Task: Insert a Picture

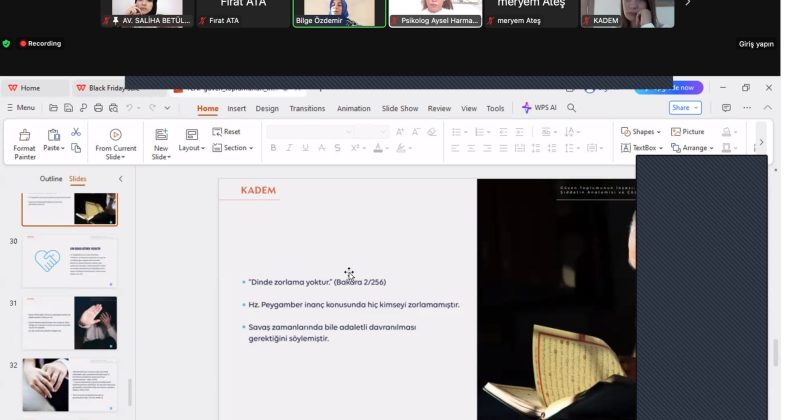Action: [687, 132]
